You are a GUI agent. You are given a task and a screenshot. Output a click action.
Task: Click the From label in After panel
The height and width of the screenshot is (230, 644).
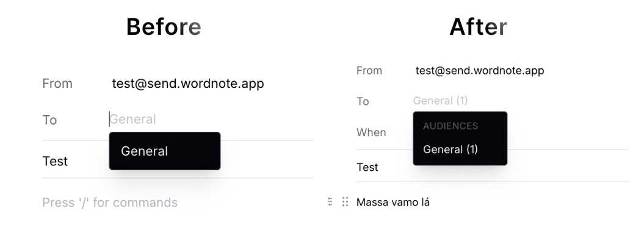[369, 71]
